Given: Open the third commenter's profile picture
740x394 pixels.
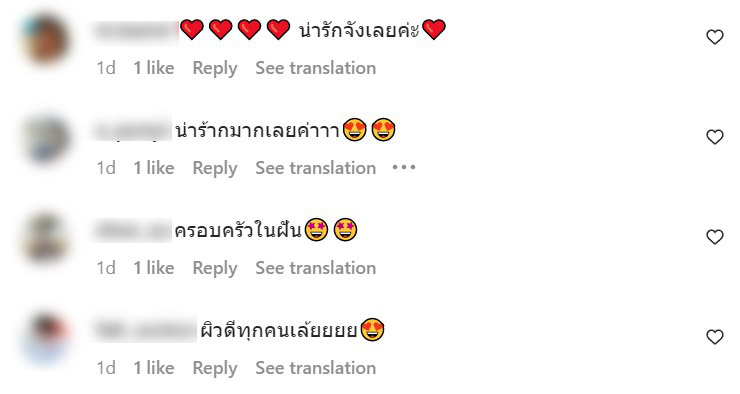Looking at the screenshot, I should (x=46, y=237).
